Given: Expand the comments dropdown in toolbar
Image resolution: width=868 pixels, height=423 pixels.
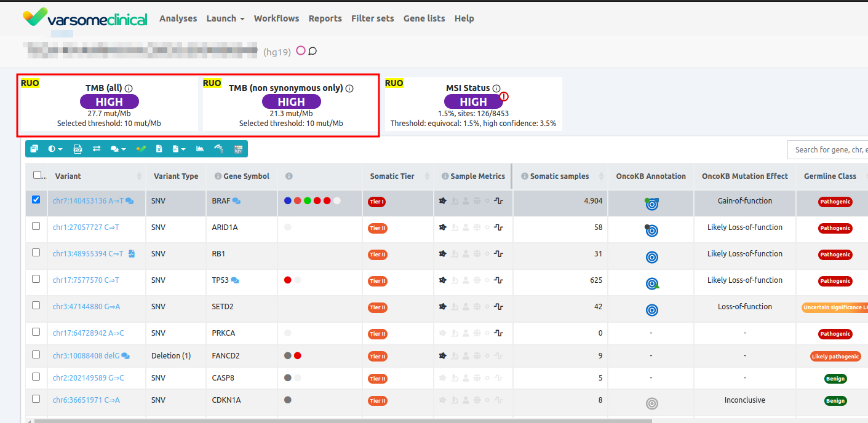Looking at the screenshot, I should point(117,149).
